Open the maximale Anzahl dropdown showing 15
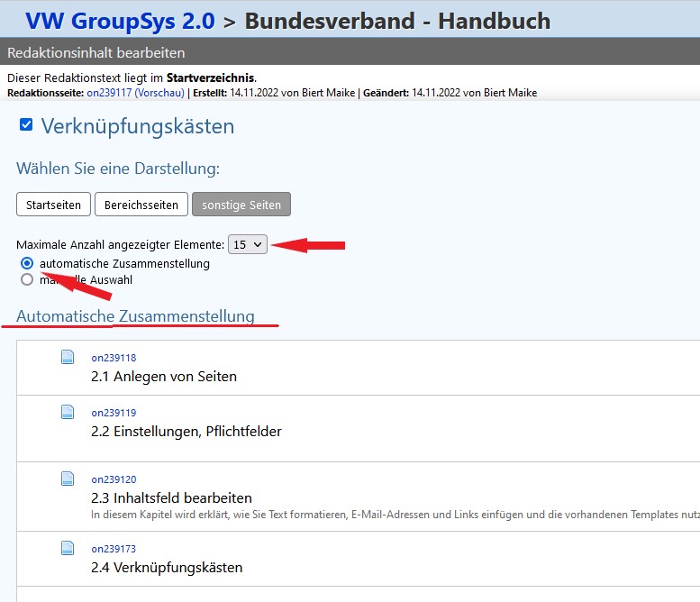 coord(248,244)
